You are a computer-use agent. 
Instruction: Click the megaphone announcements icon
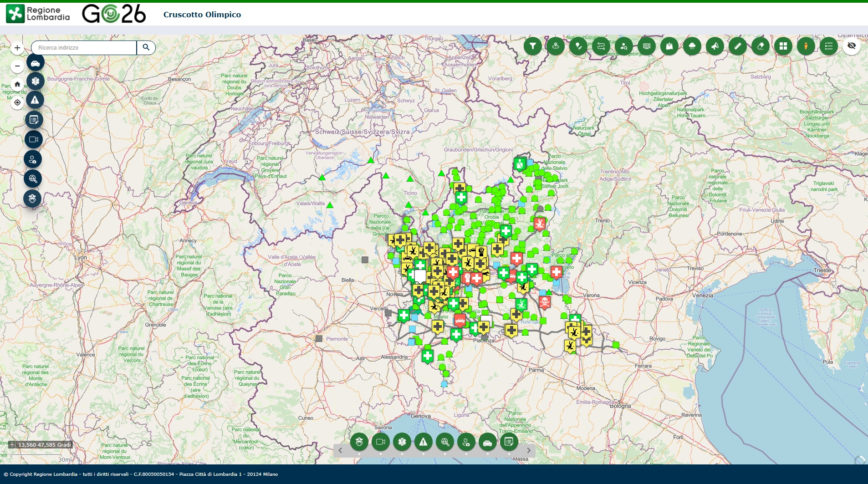pos(715,46)
